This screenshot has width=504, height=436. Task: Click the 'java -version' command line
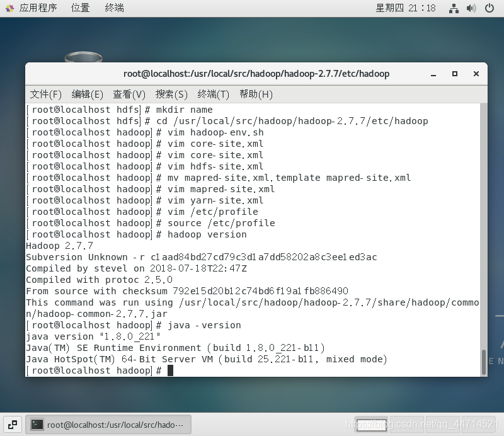click(x=134, y=325)
